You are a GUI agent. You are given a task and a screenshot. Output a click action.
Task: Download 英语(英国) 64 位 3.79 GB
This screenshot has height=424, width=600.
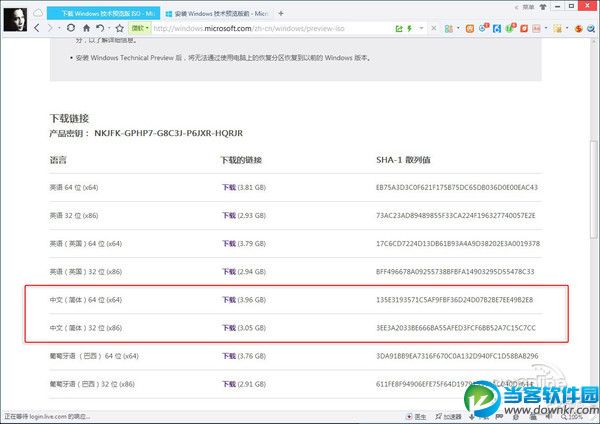point(229,243)
